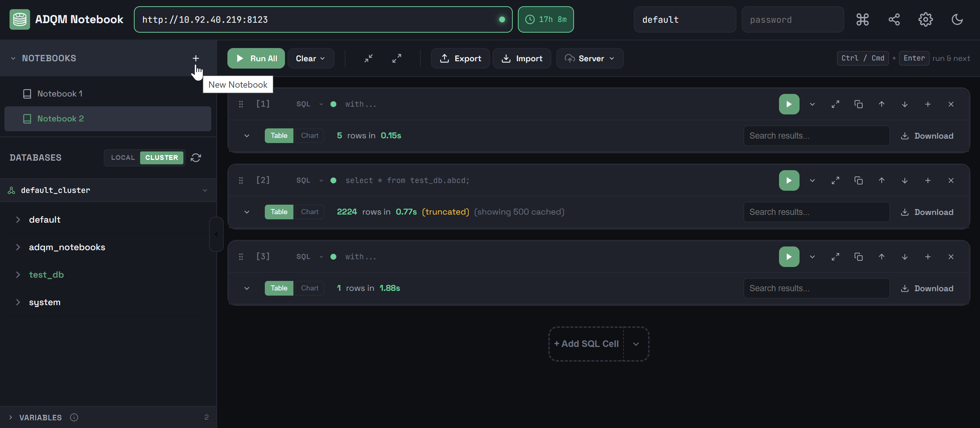Open settings with the gear icon
The width and height of the screenshot is (980, 428).
click(x=925, y=19)
